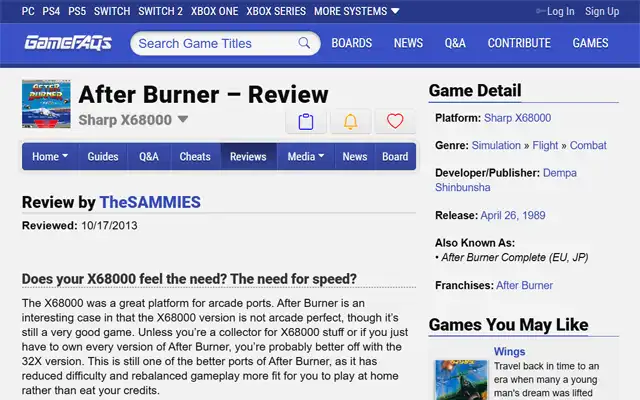Screen dimensions: 640x400
Task: Switch to the Guides tab
Action: (x=102, y=156)
